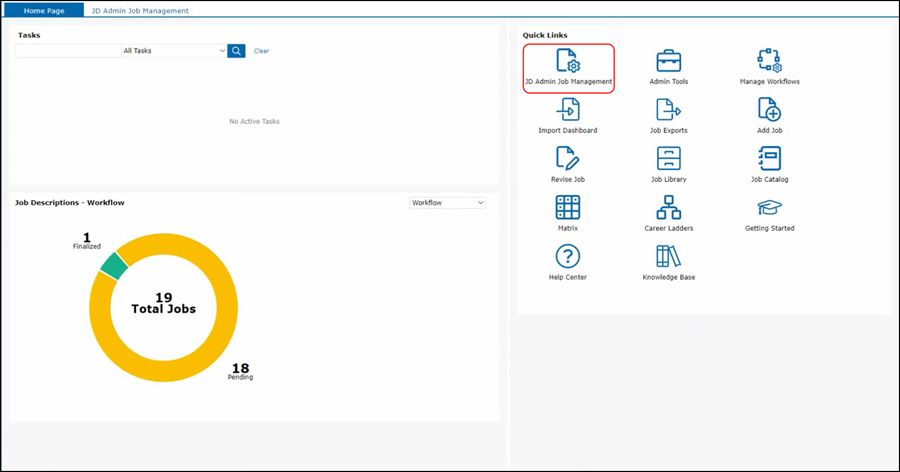
Task: Click the Add Job icon
Action: [x=769, y=110]
